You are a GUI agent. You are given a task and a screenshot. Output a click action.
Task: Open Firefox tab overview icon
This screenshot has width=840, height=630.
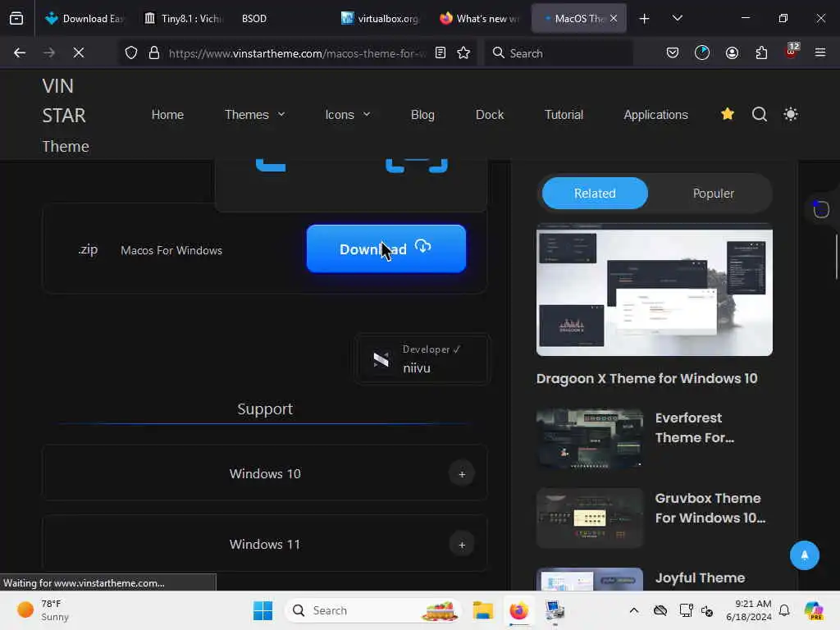click(16, 19)
